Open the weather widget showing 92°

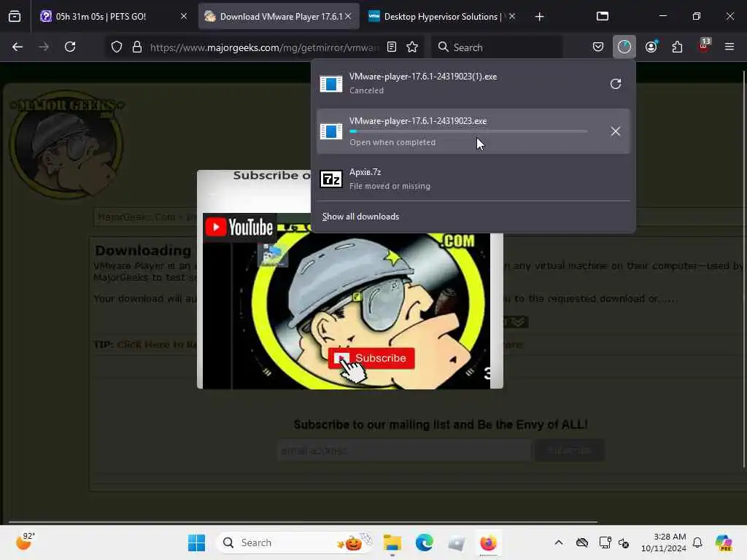tap(26, 542)
